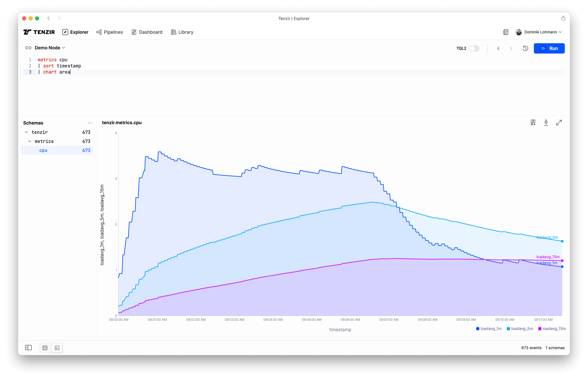Screen dimensions: 588x379
Task: Open the Explorer tab
Action: 75,32
